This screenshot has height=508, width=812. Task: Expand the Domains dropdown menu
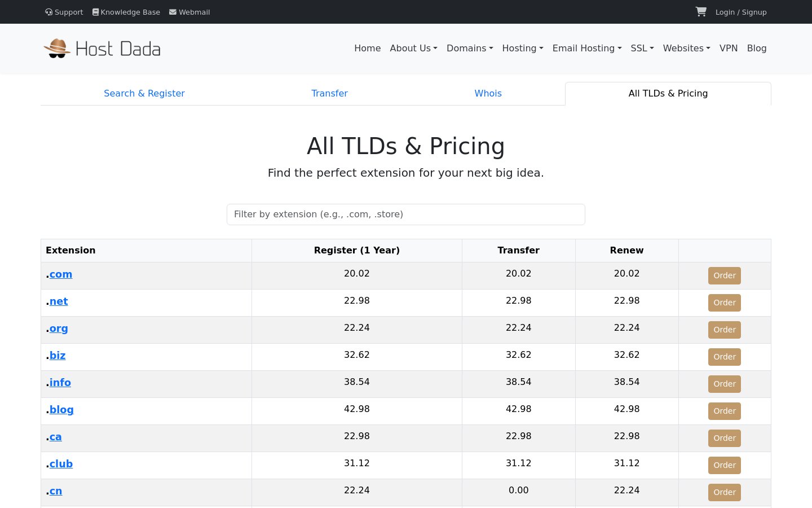click(x=470, y=49)
